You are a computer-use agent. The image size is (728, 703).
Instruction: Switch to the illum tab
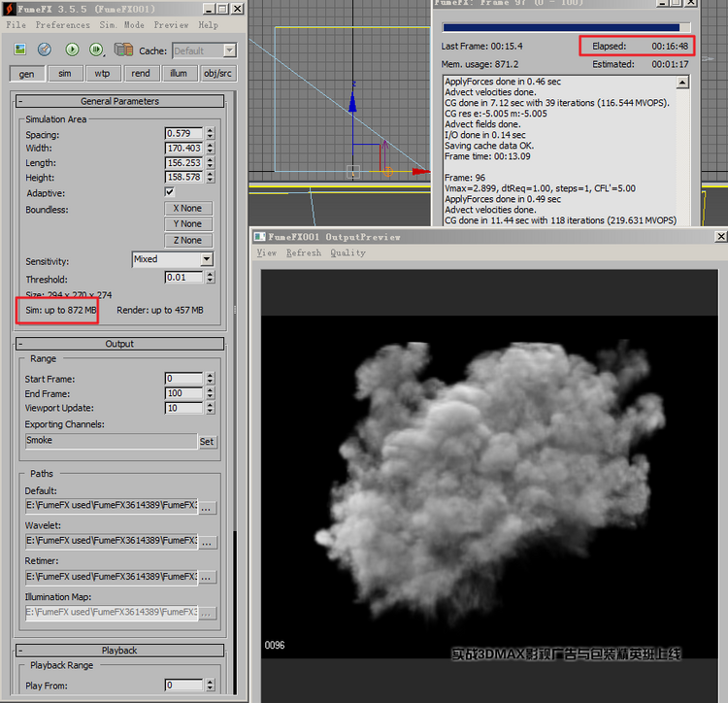179,74
